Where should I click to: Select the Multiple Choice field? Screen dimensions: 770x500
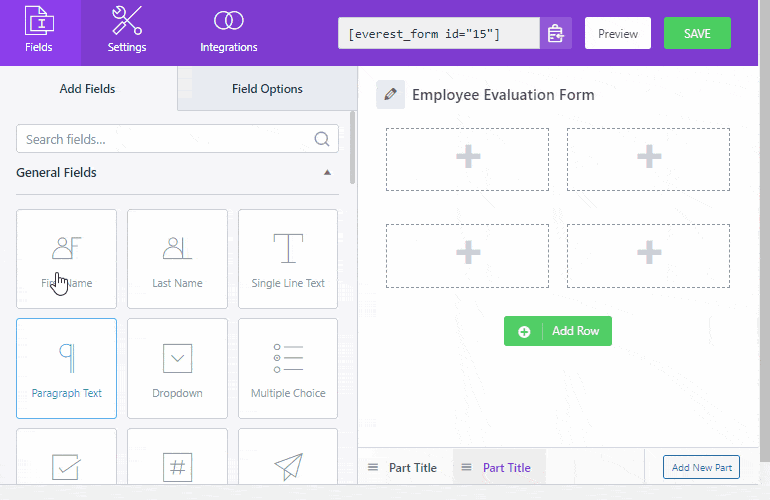pyautogui.click(x=288, y=368)
